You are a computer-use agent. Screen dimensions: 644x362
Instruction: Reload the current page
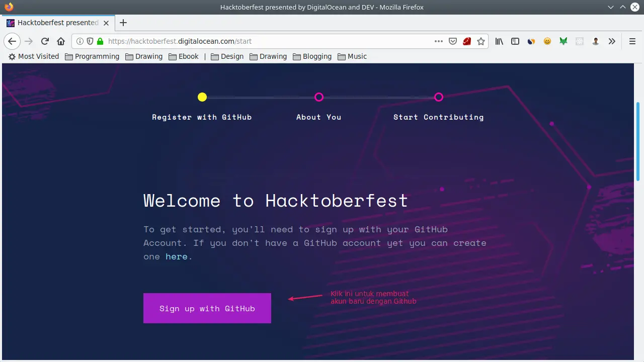pyautogui.click(x=45, y=41)
